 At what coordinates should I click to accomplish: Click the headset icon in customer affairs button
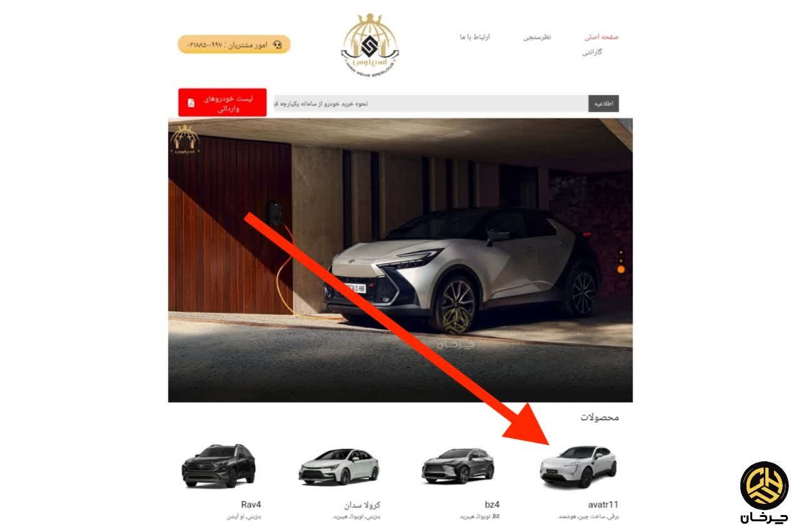click(278, 45)
